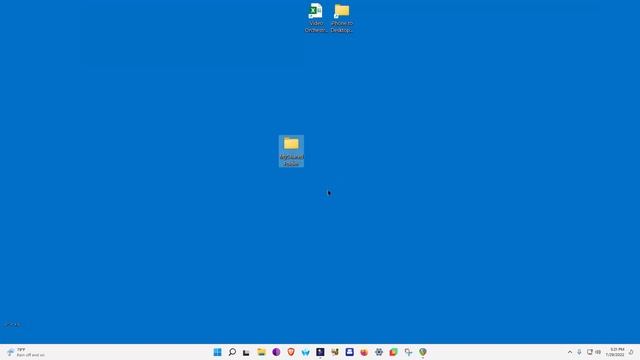Open the weather widget in the taskbar
Screen dimensions: 640x360
coord(25,352)
